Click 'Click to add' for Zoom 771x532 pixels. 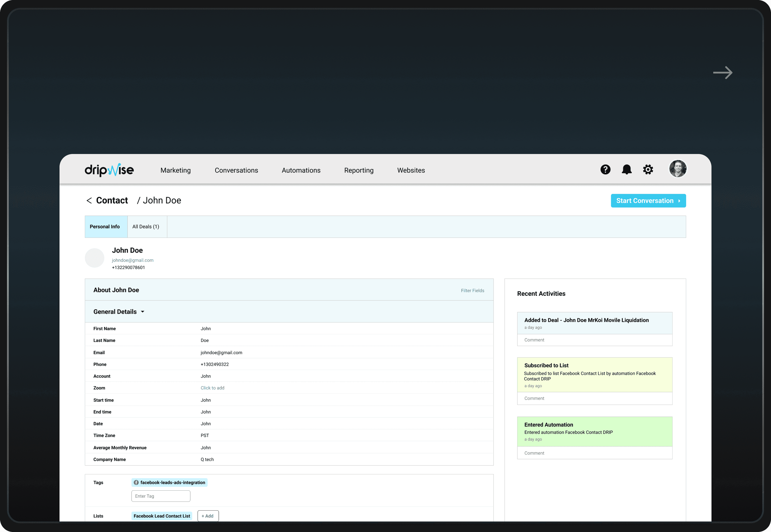coord(212,388)
